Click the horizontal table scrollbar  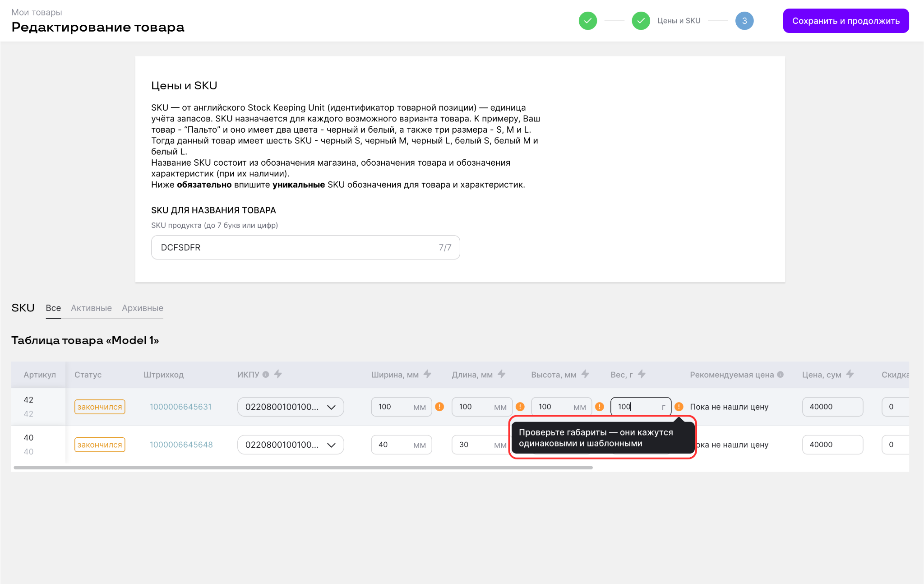[x=303, y=468]
